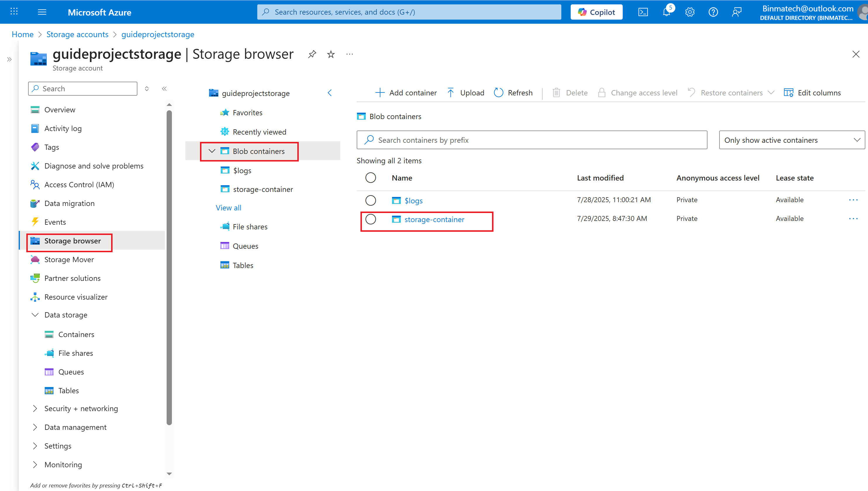Image resolution: width=868 pixels, height=491 pixels.
Task: Open Only show active containers dropdown
Action: point(791,140)
